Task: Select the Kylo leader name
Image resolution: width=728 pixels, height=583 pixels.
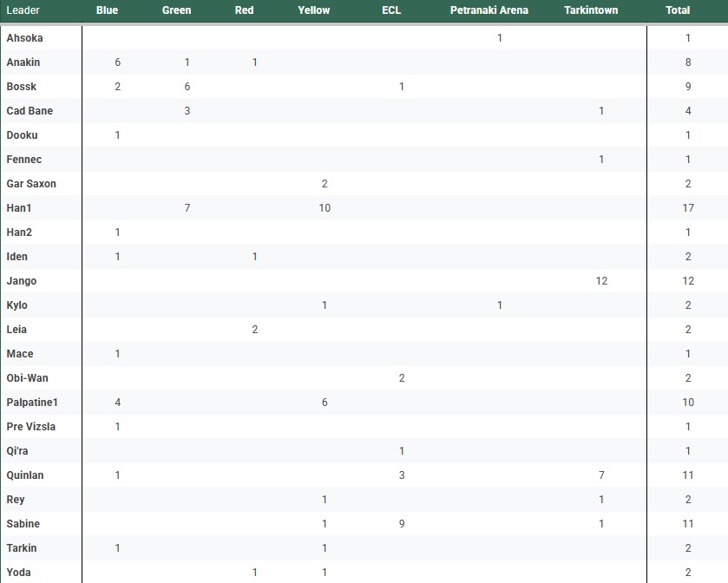Action: click(17, 305)
